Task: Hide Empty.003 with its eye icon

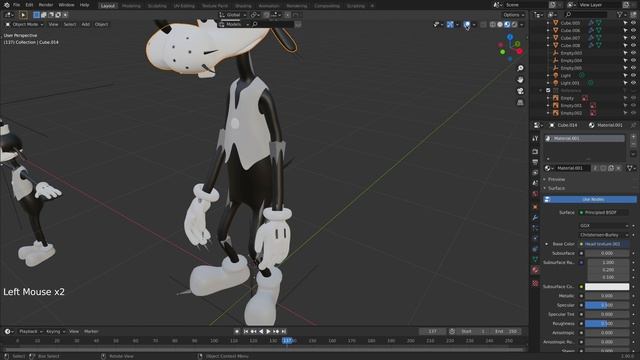Action: (633, 53)
